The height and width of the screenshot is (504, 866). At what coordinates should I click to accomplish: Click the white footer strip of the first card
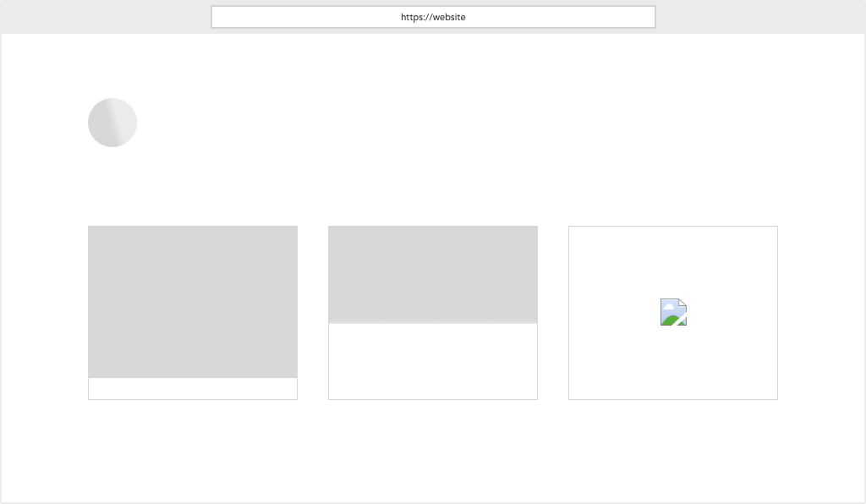click(193, 387)
